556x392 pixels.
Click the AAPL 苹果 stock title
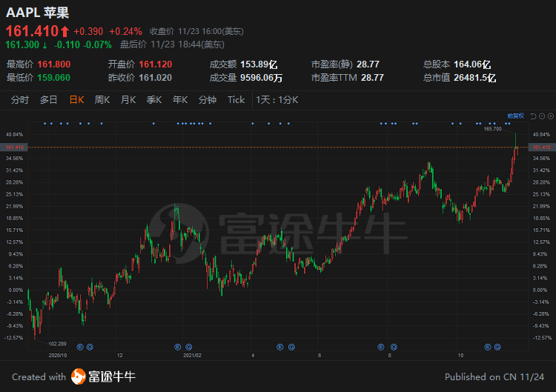37,13
